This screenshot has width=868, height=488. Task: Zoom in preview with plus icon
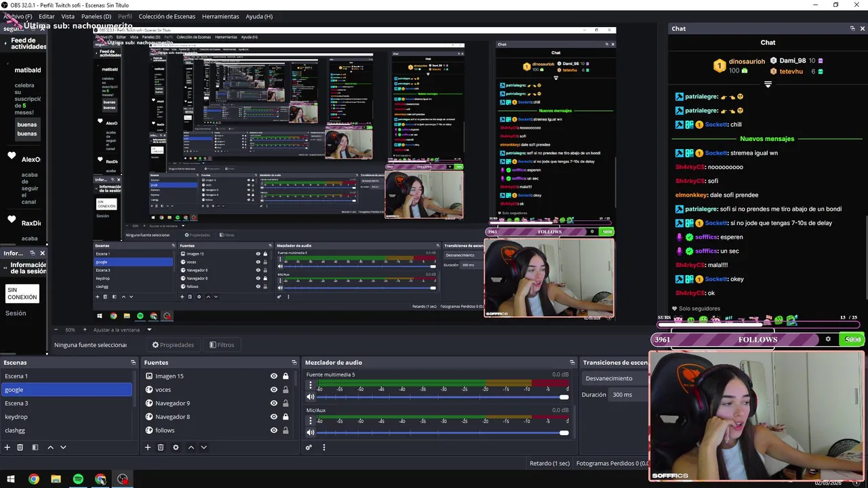coord(85,329)
